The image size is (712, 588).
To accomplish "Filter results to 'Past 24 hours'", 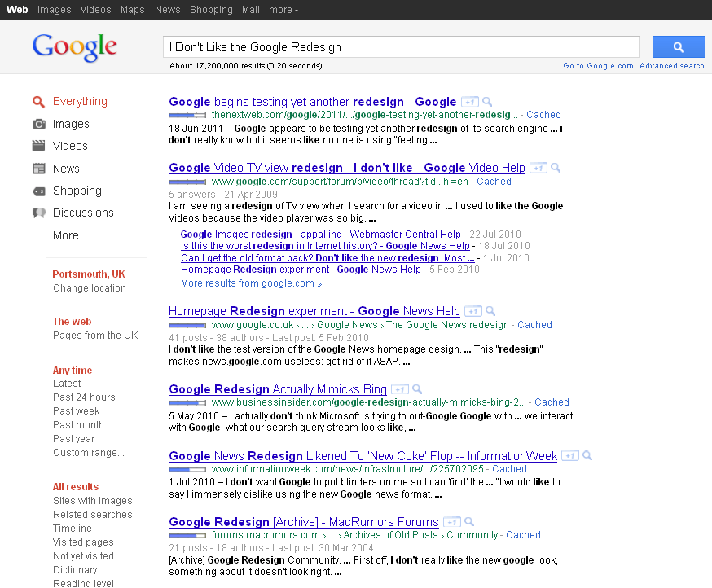I will (84, 397).
